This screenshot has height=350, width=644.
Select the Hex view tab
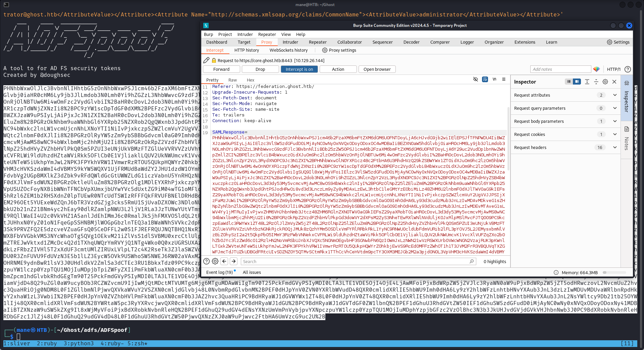pos(251,80)
